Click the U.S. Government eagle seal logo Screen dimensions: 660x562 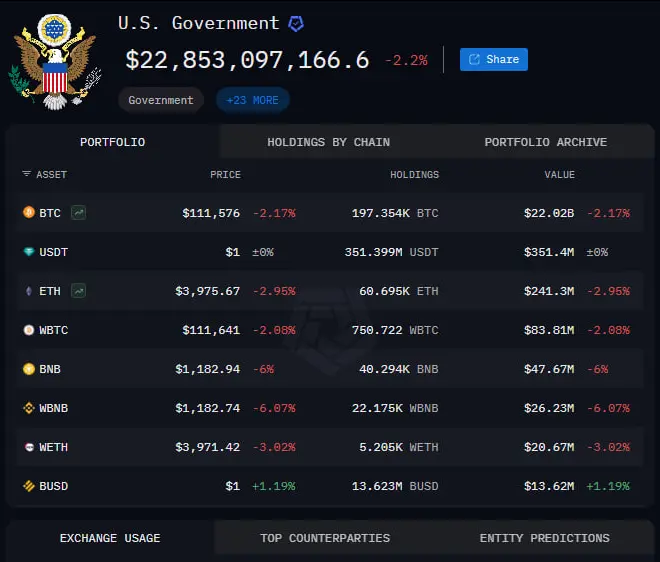(55, 62)
